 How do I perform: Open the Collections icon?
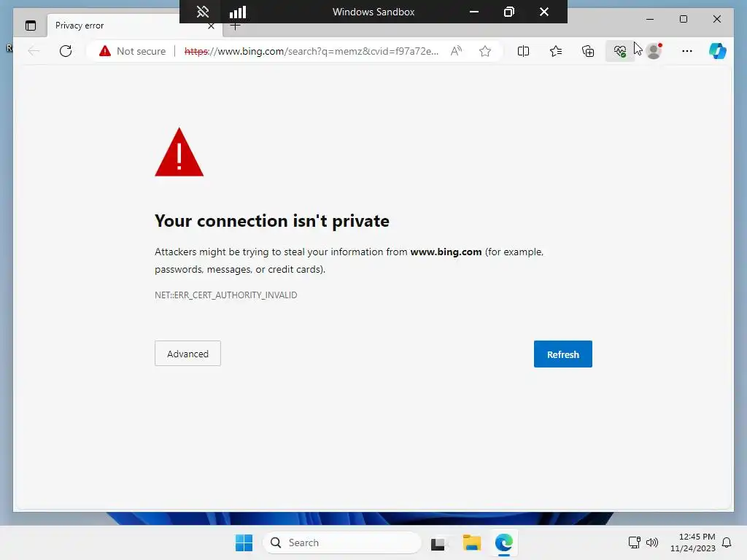pyautogui.click(x=588, y=51)
